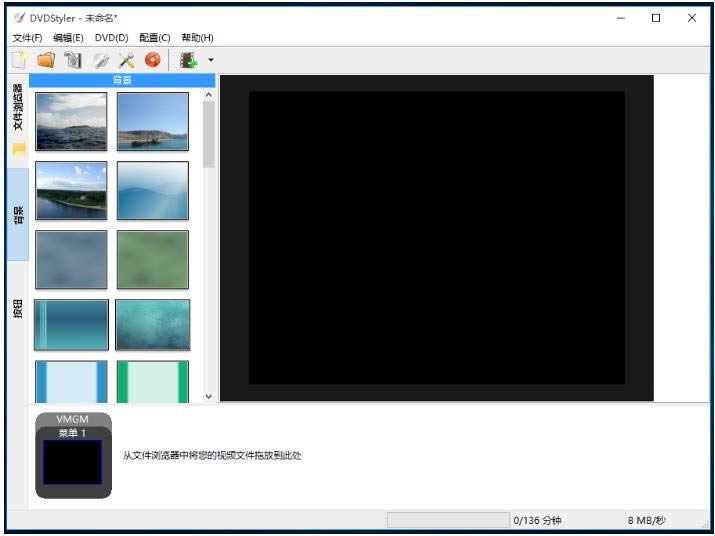This screenshot has width=715, height=536.
Task: Click the 背景 panel header
Action: click(x=122, y=80)
